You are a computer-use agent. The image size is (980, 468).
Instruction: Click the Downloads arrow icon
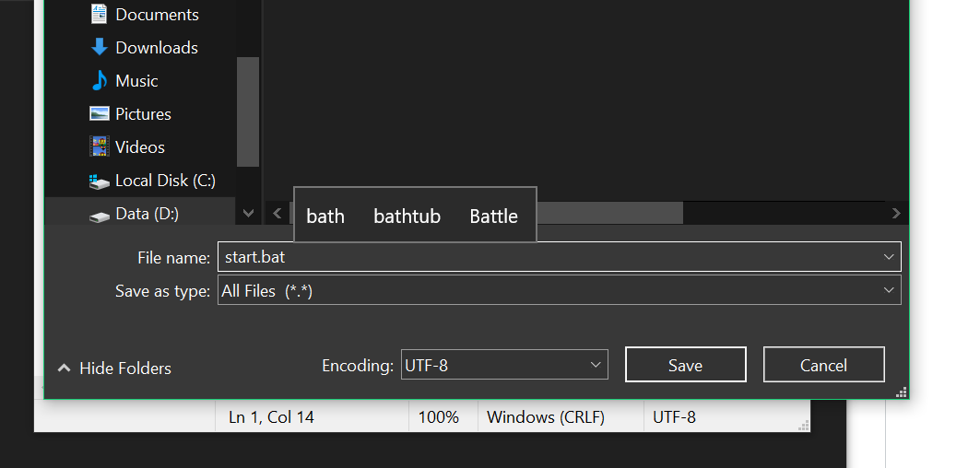[100, 48]
